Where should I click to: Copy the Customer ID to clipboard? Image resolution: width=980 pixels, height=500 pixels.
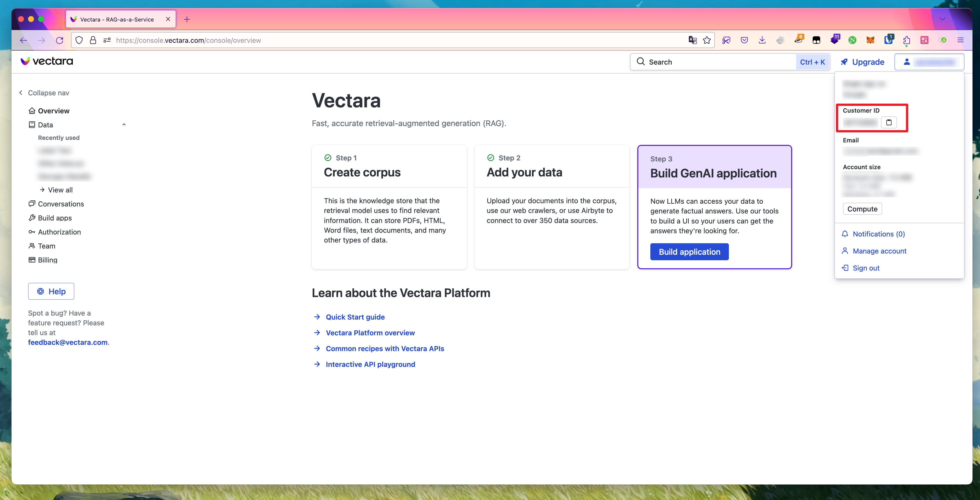coord(889,122)
